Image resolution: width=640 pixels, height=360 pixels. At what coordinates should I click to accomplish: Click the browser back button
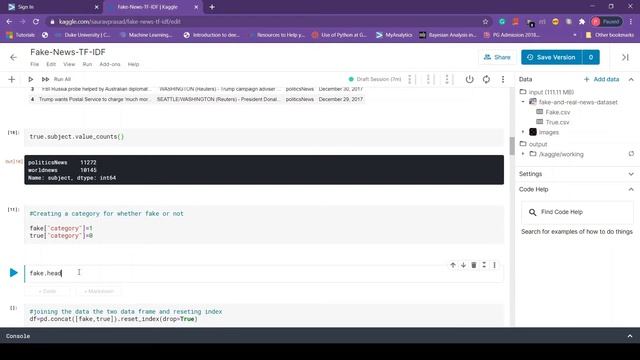coord(9,22)
